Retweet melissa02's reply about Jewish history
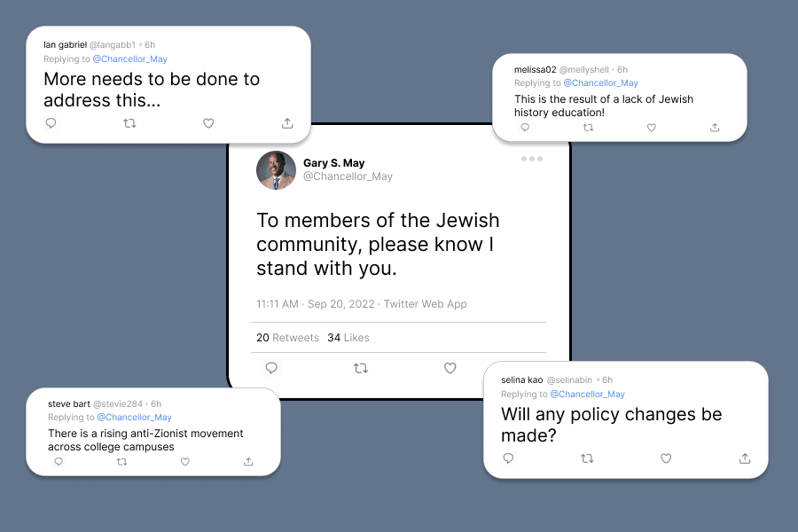The image size is (798, 532). click(588, 128)
